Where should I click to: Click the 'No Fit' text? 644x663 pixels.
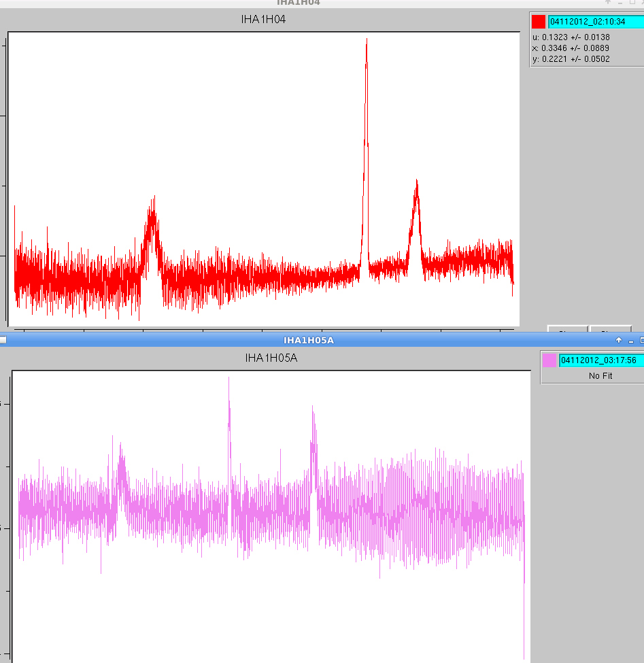click(x=600, y=376)
